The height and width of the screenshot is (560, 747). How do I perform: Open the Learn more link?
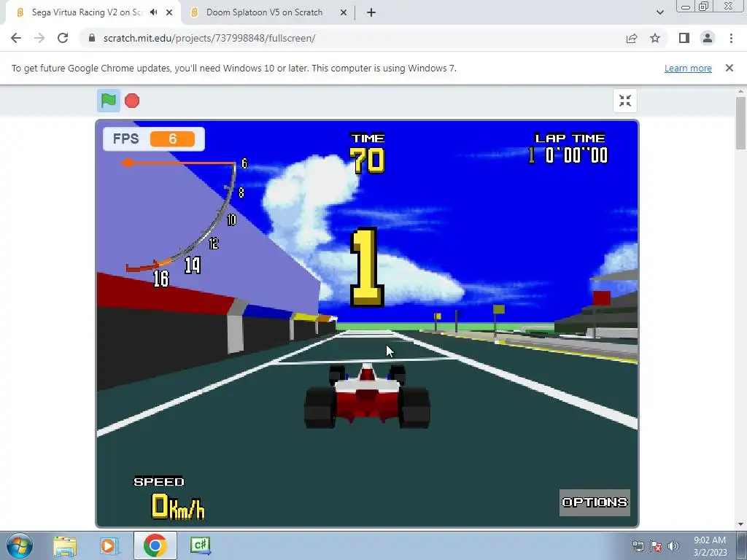(x=688, y=68)
